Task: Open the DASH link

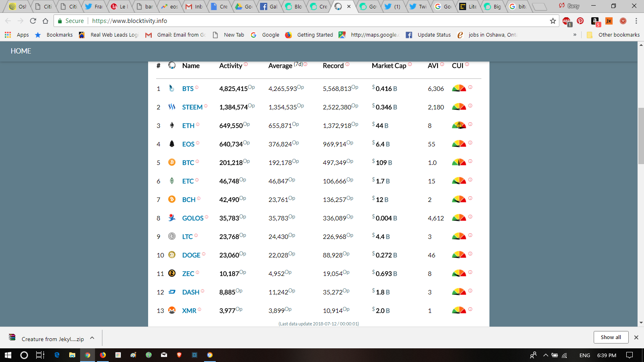Action: (x=191, y=292)
